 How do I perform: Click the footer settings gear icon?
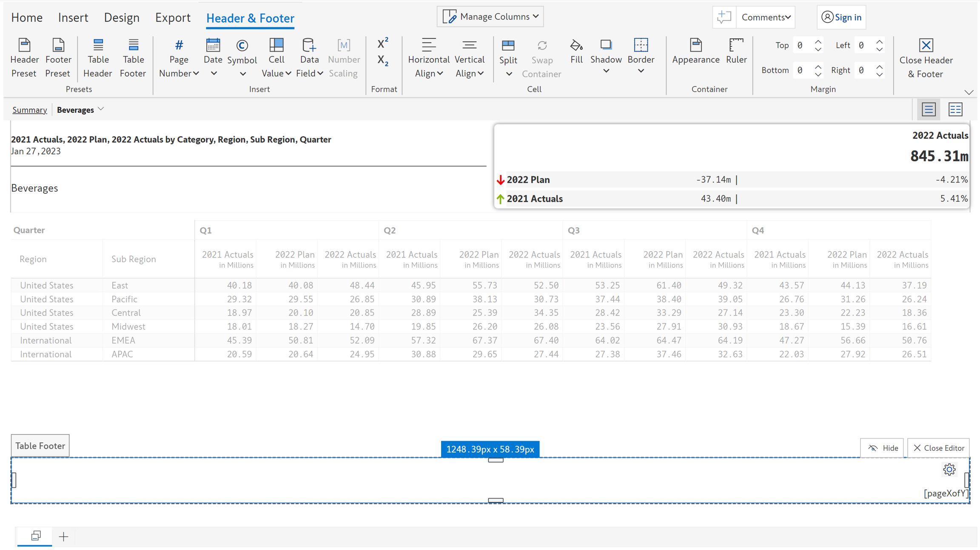coord(949,470)
